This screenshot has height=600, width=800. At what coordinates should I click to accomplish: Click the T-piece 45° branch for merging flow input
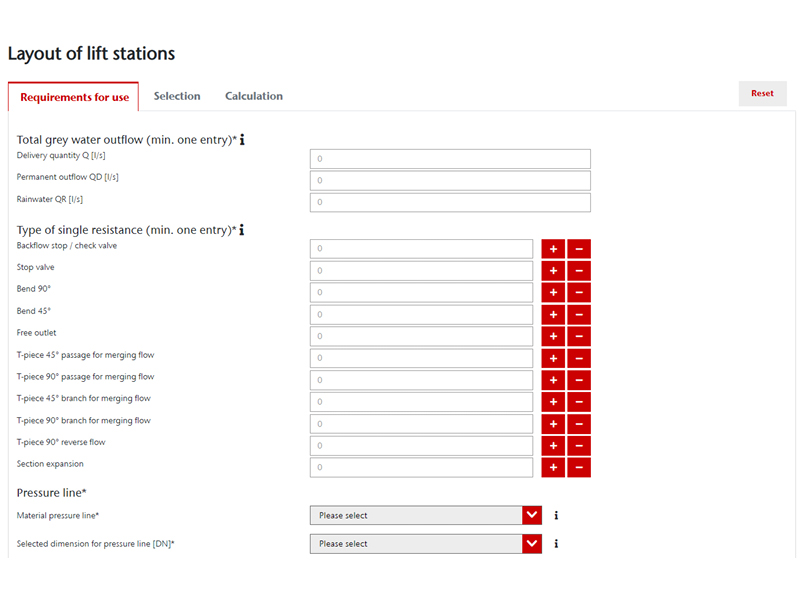coord(421,402)
